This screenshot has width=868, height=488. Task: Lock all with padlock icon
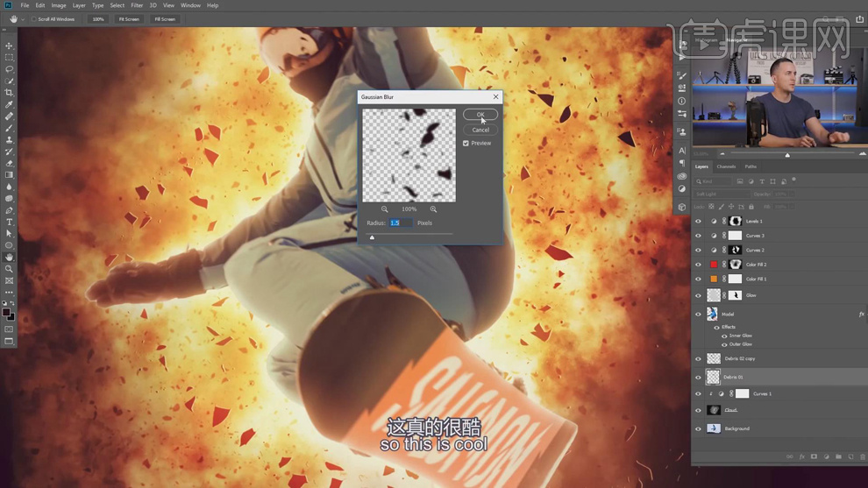click(x=751, y=207)
